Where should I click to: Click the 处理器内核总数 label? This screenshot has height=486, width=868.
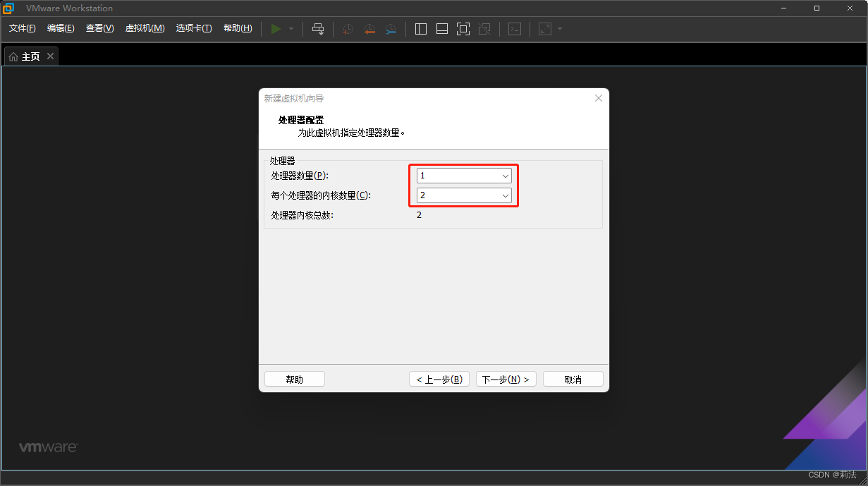coord(302,215)
